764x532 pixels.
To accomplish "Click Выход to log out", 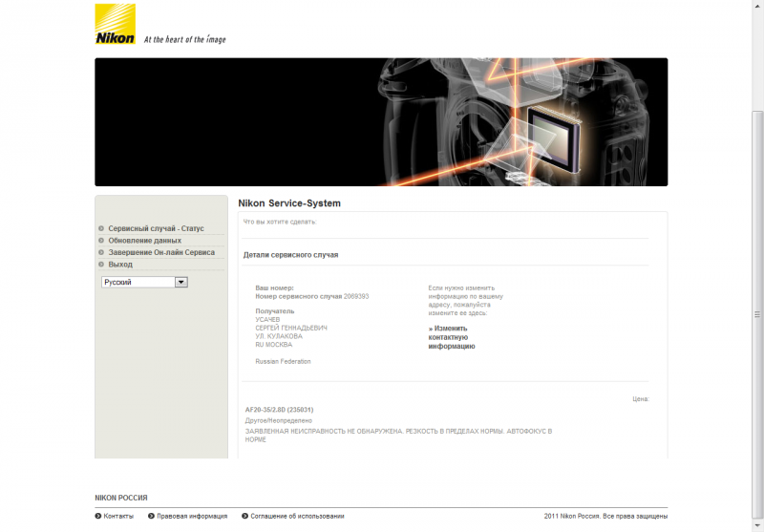I will point(120,265).
